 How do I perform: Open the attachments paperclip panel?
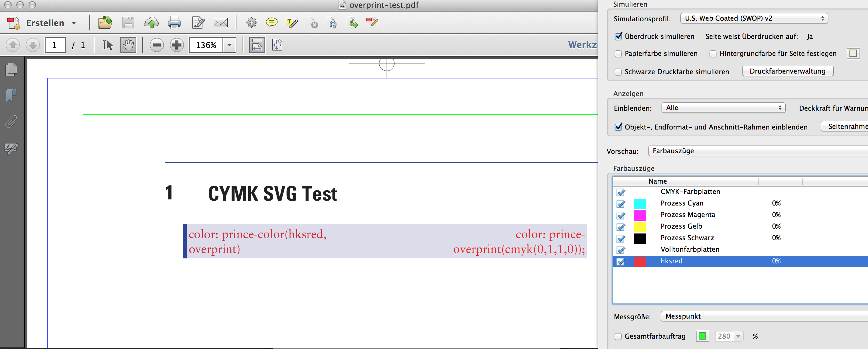pyautogui.click(x=11, y=122)
